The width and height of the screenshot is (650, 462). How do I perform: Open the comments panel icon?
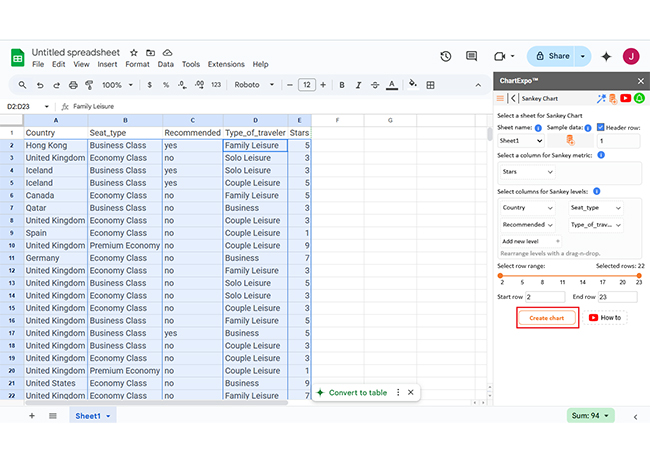pyautogui.click(x=473, y=56)
